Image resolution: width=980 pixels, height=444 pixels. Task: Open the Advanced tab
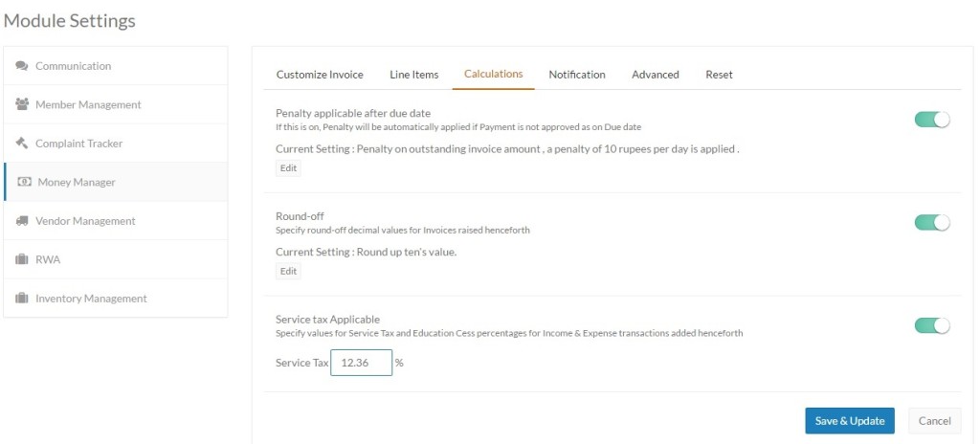[x=655, y=75]
